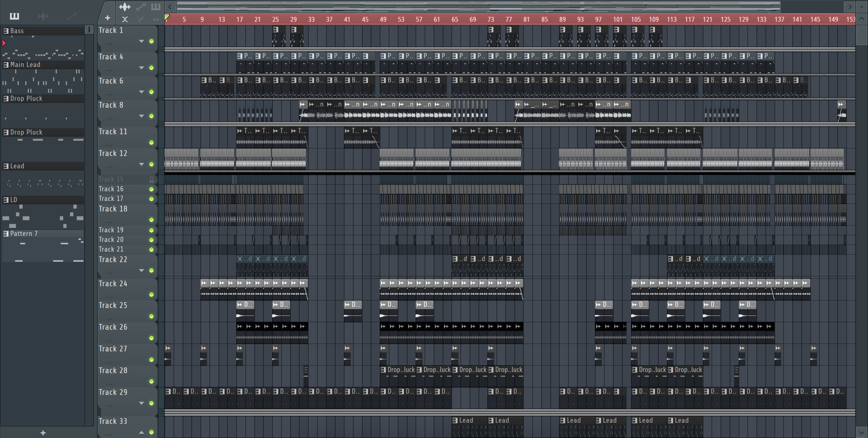
Task: Toggle the audio clips waveform filter icon
Action: point(125,6)
